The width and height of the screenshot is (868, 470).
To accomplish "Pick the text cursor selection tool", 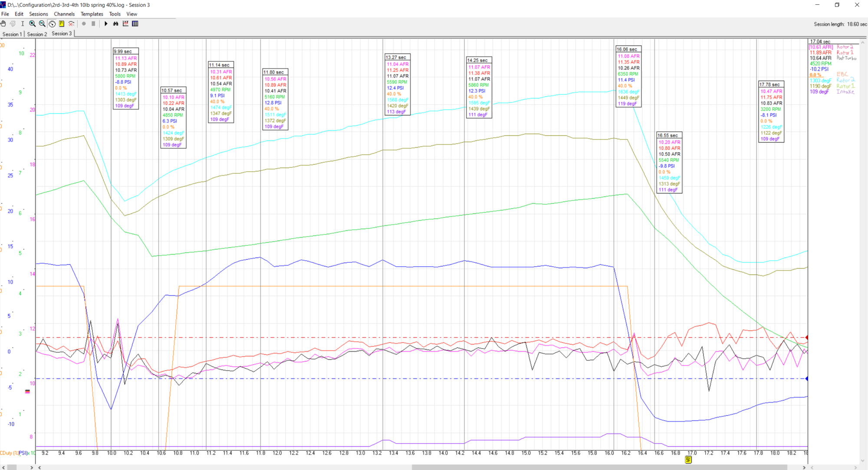I will pyautogui.click(x=23, y=24).
